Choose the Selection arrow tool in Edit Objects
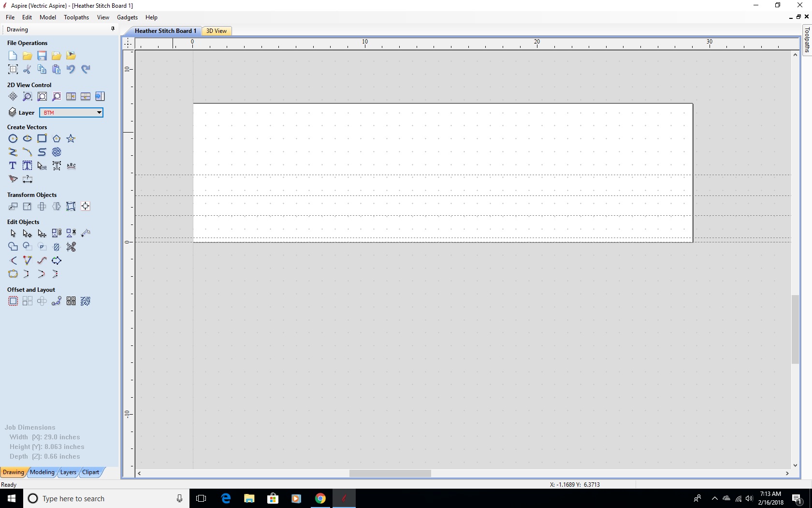Image resolution: width=812 pixels, height=508 pixels. [x=13, y=234]
